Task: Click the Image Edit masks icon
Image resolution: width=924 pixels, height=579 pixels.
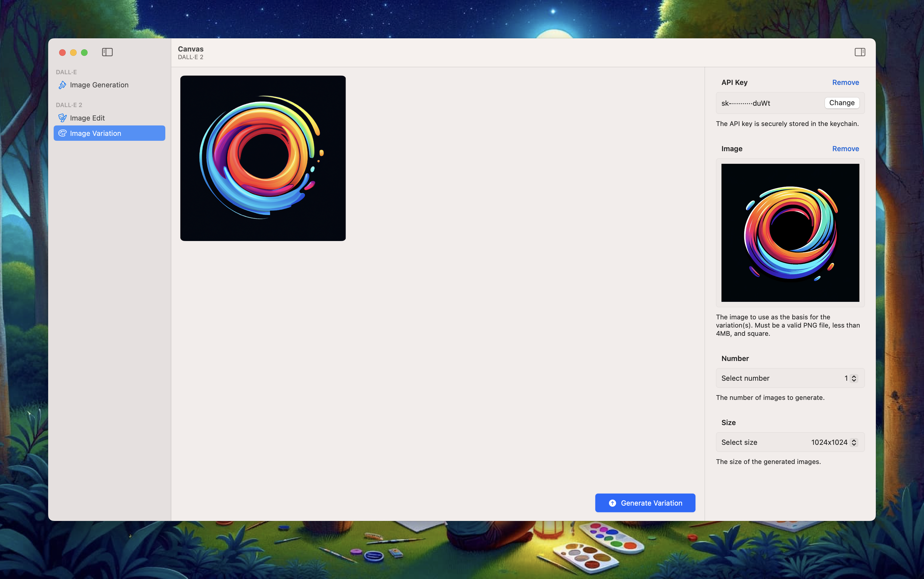Action: point(62,118)
